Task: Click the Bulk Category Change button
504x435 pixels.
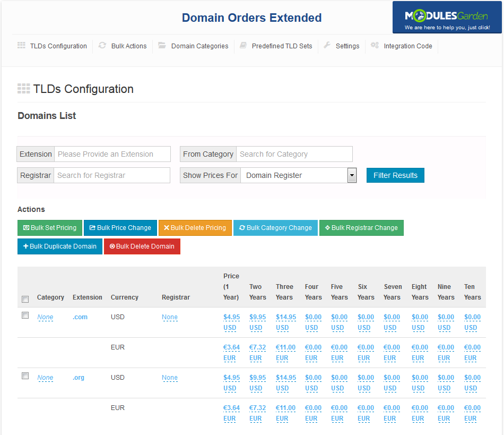Action: coord(275,228)
